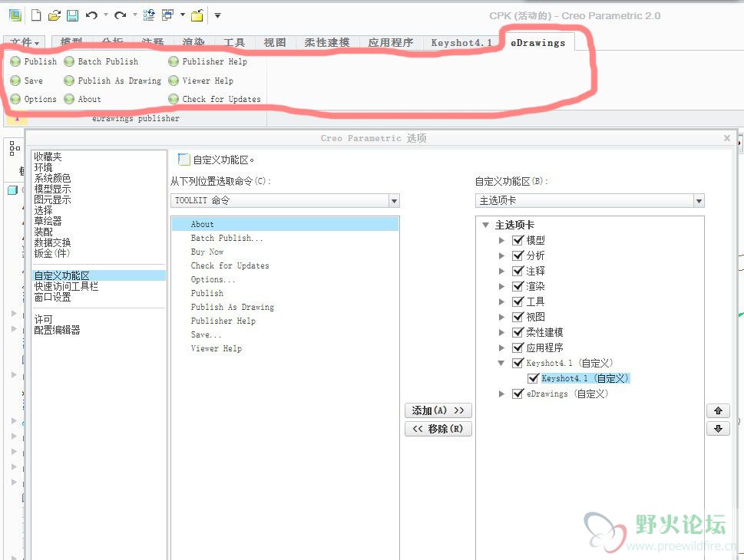
Task: Click the Save disk icon in quick access toolbar
Action: [72, 15]
